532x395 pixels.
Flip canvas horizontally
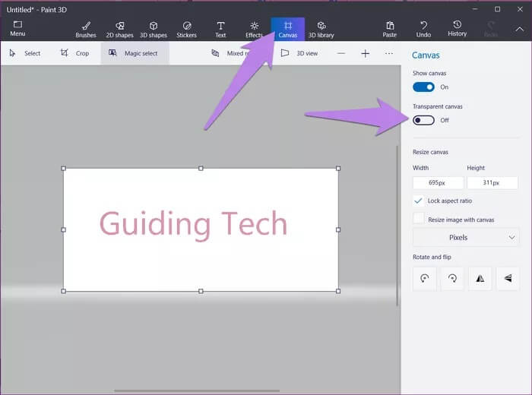tap(480, 278)
